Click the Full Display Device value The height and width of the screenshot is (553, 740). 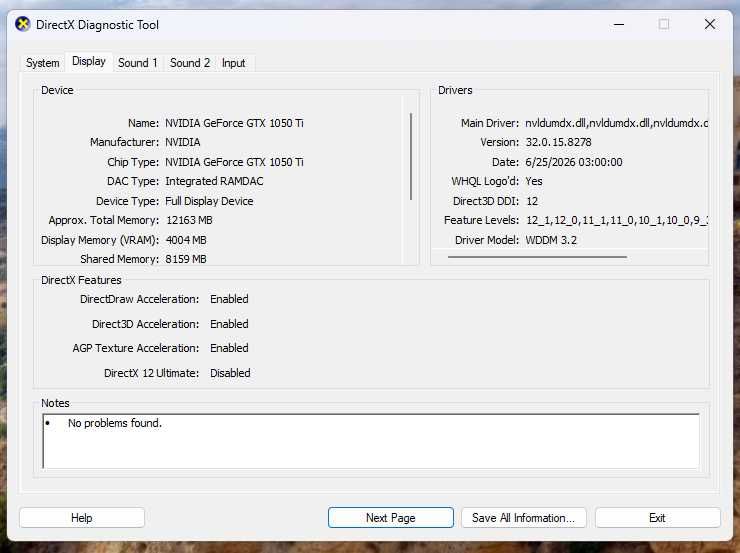tap(209, 201)
